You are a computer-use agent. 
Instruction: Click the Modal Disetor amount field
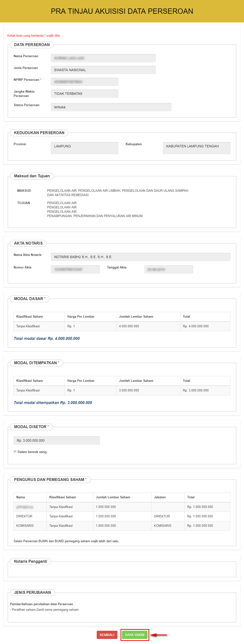pyautogui.click(x=56, y=440)
